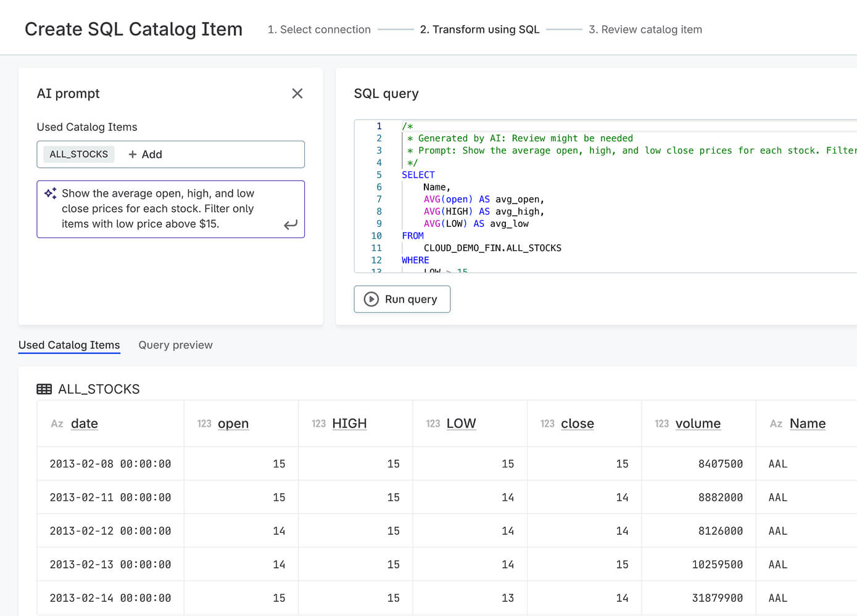Screen dimensions: 857x616
Task: Click the plus icon next to Add
Action: point(133,155)
